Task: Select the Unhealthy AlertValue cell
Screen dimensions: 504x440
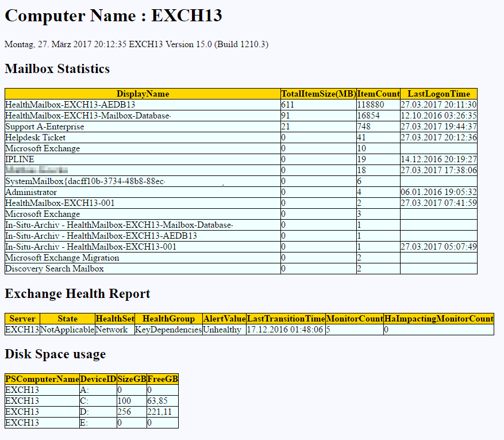Action: pos(222,330)
